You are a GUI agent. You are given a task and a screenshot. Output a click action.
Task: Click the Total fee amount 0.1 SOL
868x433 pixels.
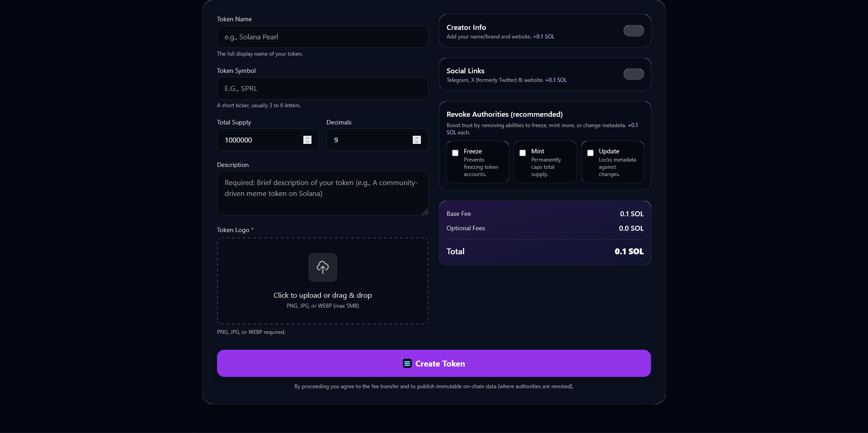(x=629, y=251)
